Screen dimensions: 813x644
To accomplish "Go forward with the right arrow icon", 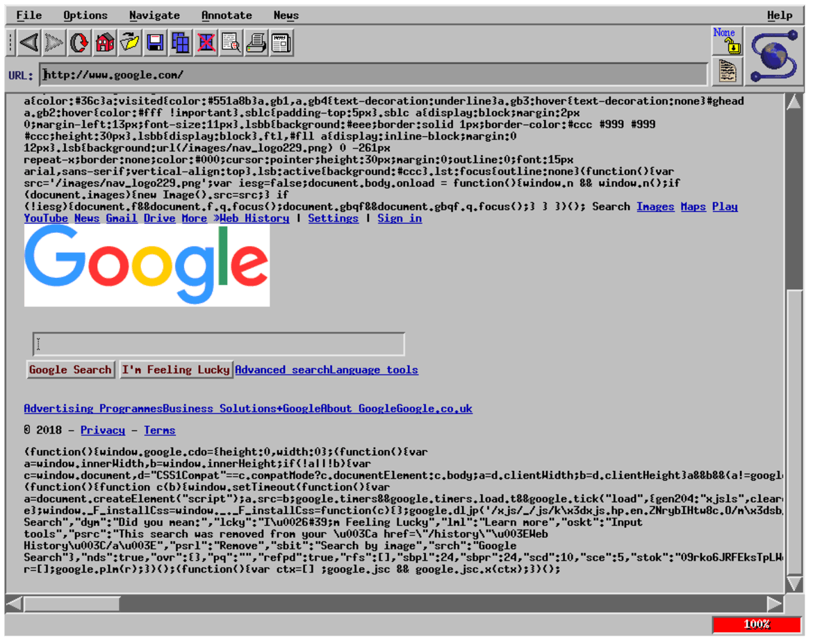I will tap(54, 42).
